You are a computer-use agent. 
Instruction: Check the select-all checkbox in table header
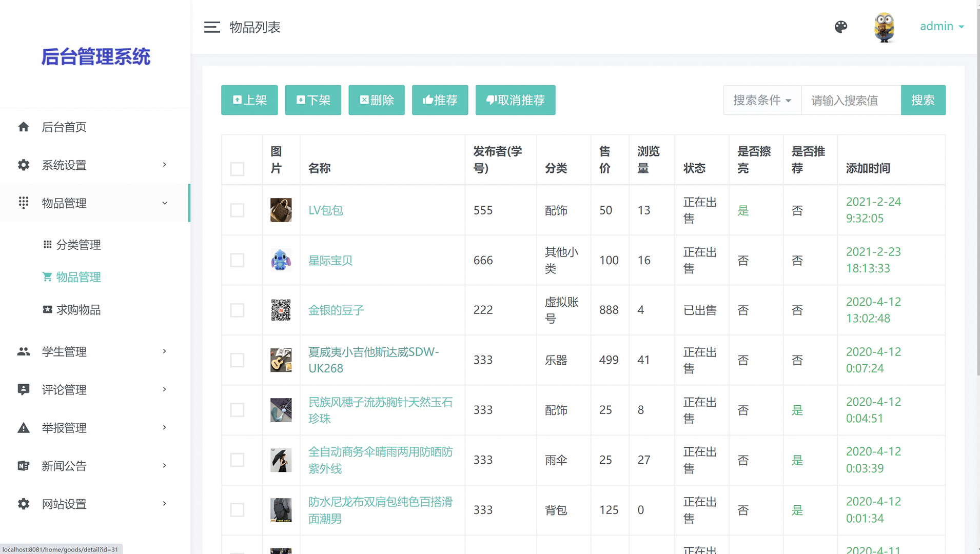[x=237, y=169]
